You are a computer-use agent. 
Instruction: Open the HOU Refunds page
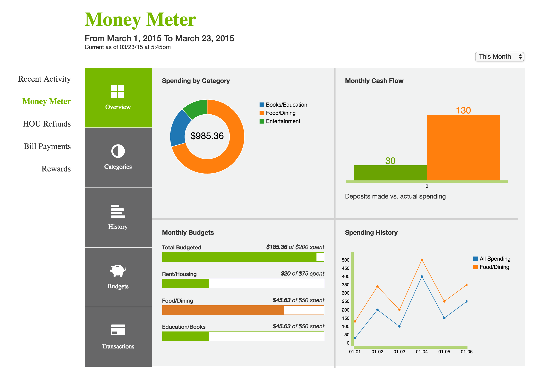coord(46,124)
